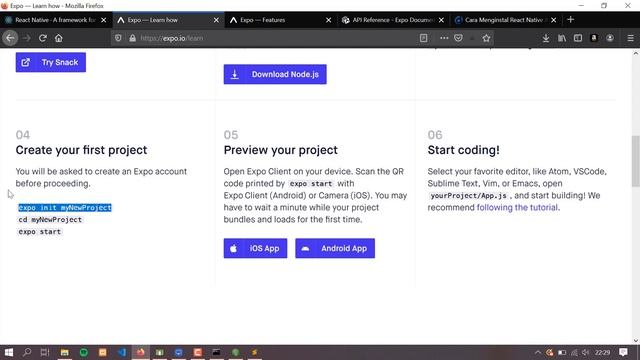
Task: Close the Cara Menginstal React Native tab
Action: 553,20
